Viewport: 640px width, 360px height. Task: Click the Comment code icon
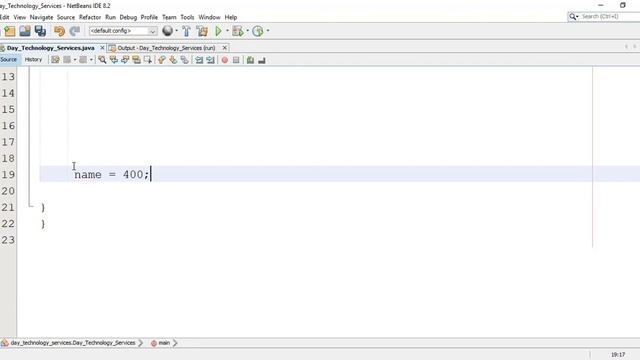pyautogui.click(x=250, y=60)
